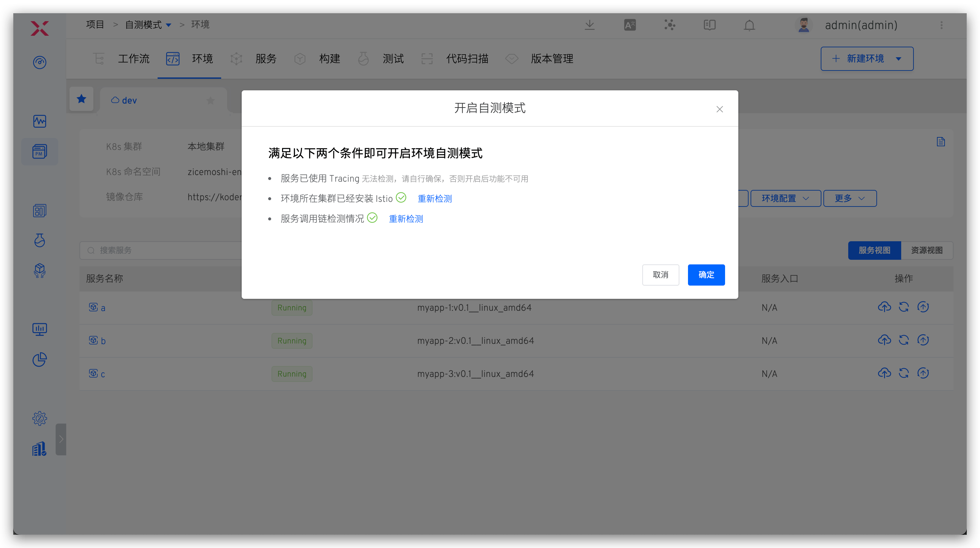Click the refresh icon for service a
This screenshot has width=980, height=548.
904,307
